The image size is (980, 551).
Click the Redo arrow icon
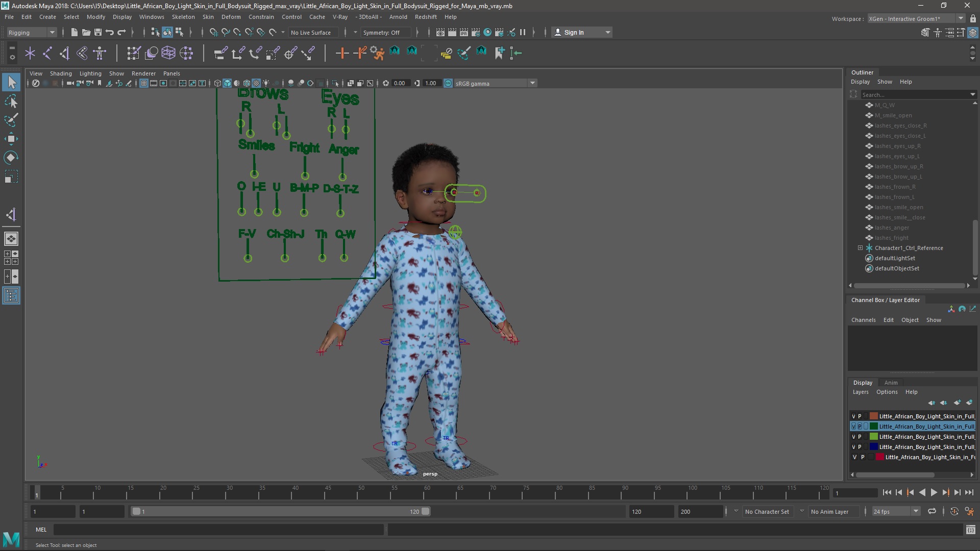tap(121, 32)
